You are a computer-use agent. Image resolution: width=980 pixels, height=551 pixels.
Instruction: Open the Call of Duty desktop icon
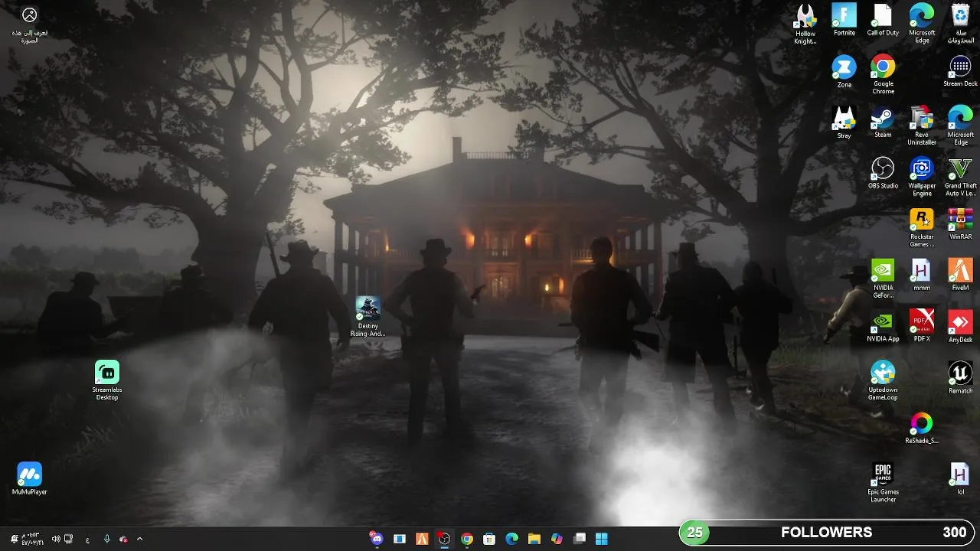[x=883, y=21]
